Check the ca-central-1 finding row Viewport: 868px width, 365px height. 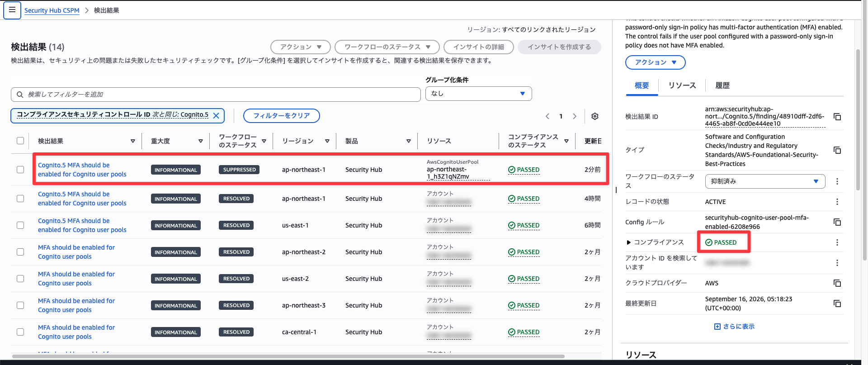(x=20, y=332)
